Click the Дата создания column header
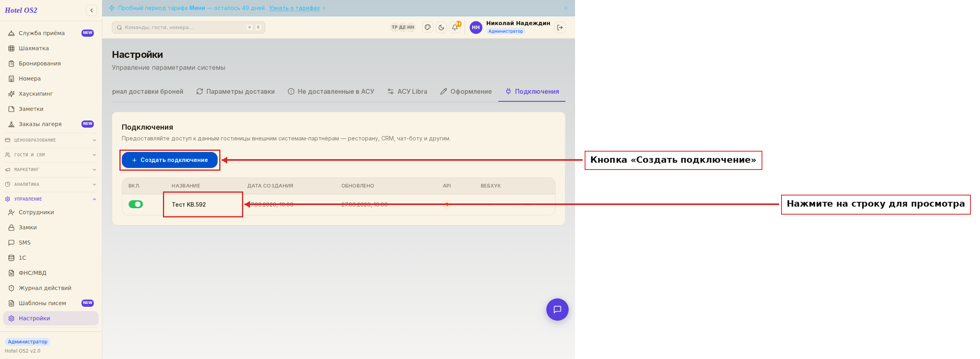 point(270,186)
